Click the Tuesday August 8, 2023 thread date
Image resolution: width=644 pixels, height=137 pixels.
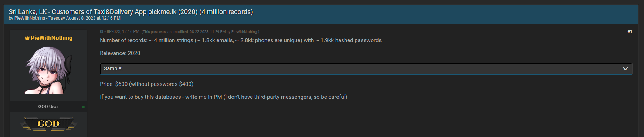click(x=84, y=18)
